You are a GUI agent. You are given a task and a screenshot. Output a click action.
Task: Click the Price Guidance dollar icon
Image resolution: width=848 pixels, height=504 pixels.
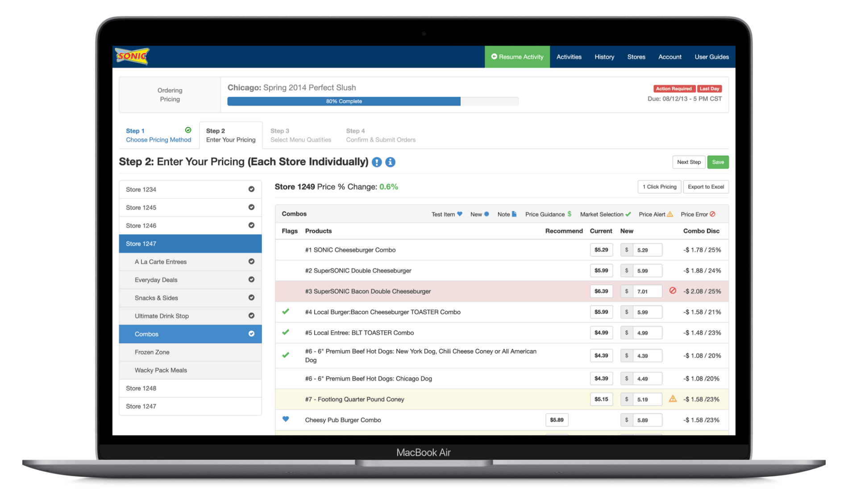coord(569,214)
